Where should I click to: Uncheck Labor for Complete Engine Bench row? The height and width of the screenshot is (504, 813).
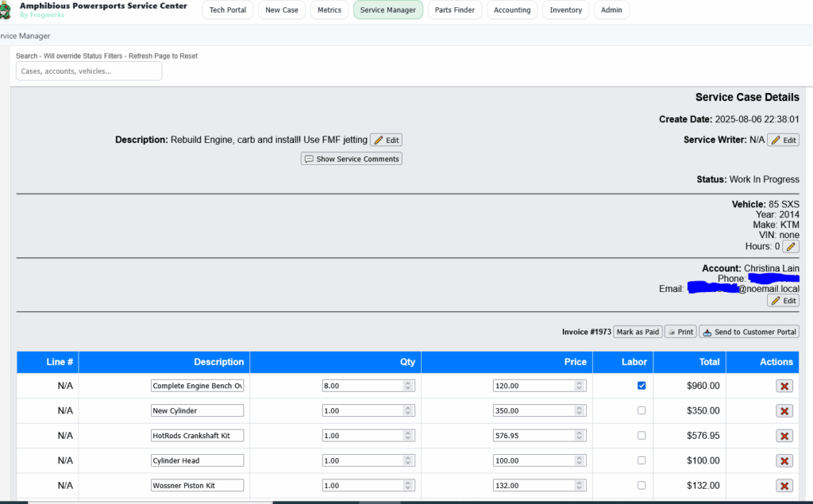click(x=642, y=386)
